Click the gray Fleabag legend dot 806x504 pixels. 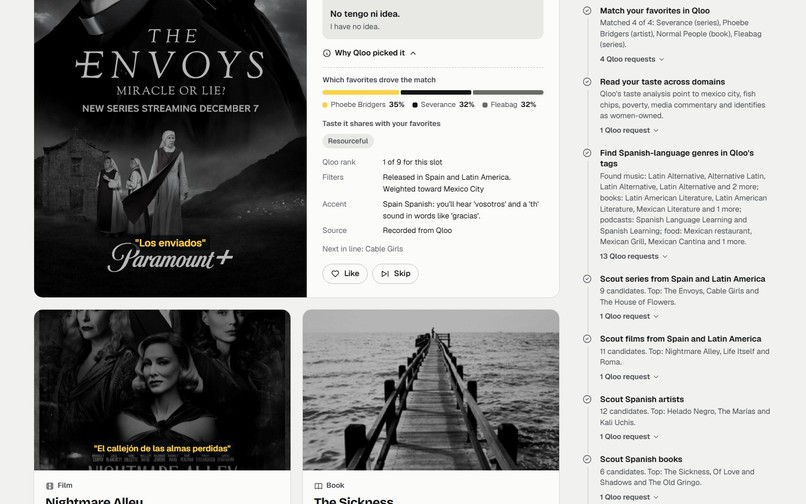pyautogui.click(x=485, y=105)
